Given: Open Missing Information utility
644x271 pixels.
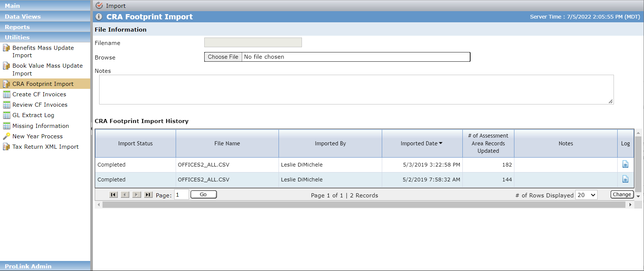Looking at the screenshot, I should [41, 126].
